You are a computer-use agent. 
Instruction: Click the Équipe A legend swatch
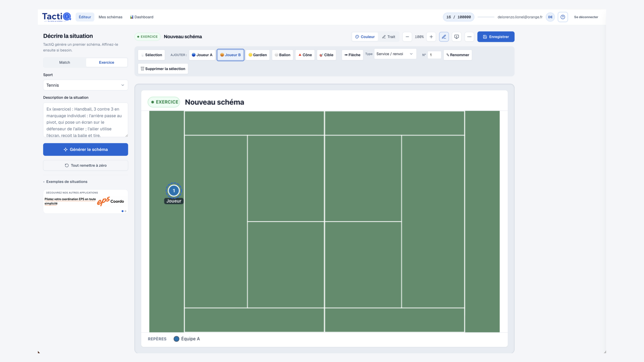pyautogui.click(x=176, y=339)
